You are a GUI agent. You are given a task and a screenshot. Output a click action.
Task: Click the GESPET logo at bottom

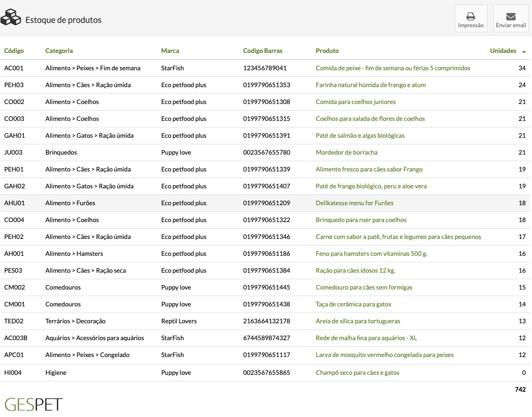[x=33, y=404]
